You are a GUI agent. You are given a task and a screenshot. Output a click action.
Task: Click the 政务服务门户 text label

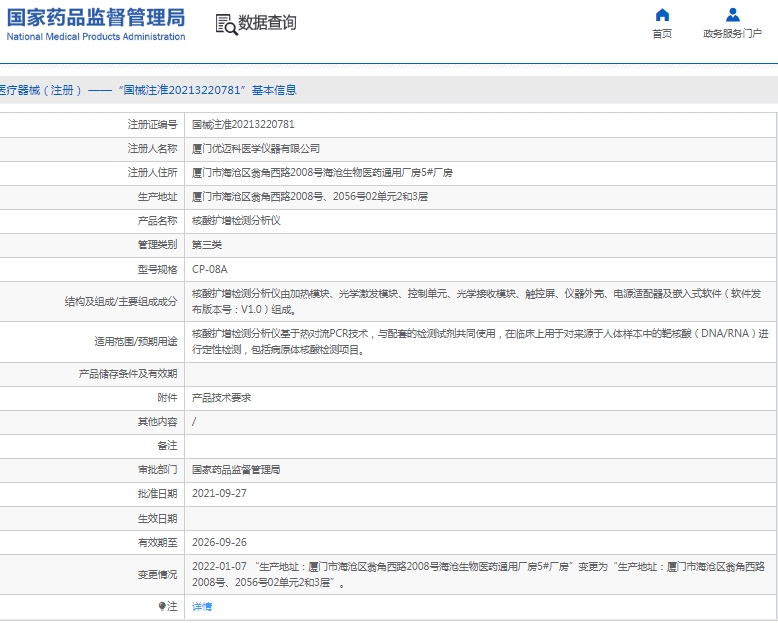(x=732, y=34)
